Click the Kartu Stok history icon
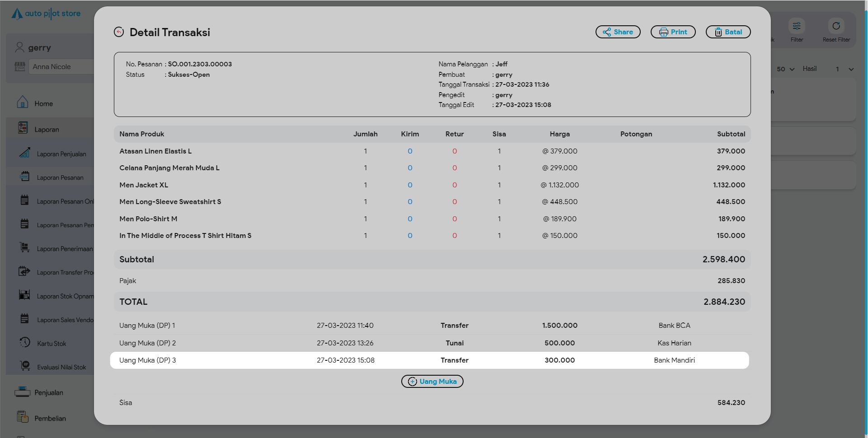The image size is (868, 438). click(x=25, y=343)
